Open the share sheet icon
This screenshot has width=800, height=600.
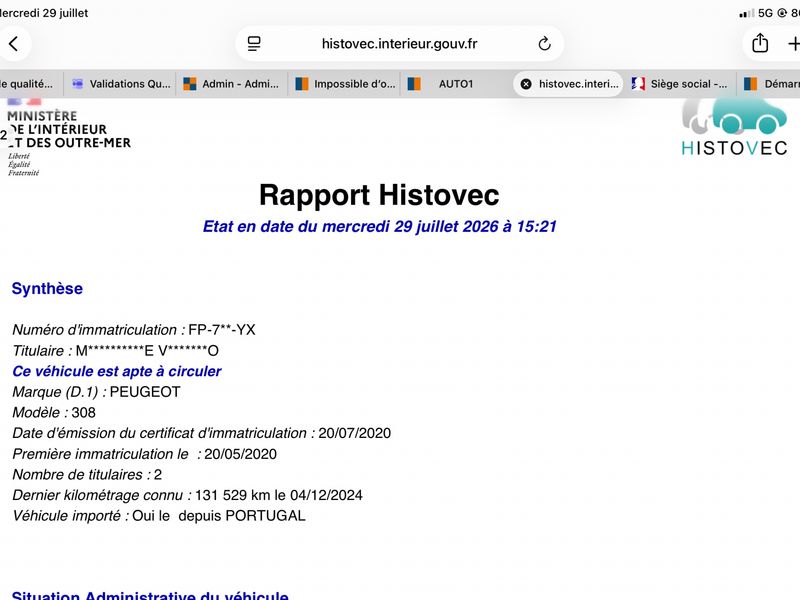760,43
